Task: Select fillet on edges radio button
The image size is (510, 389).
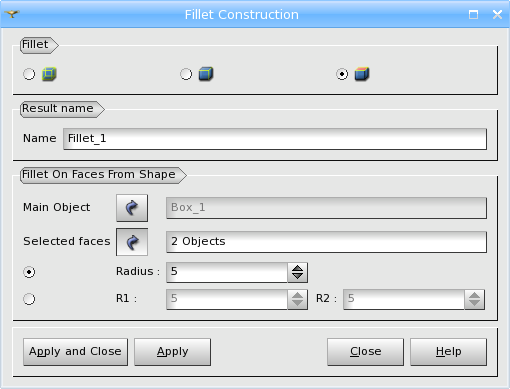Action: [186, 74]
